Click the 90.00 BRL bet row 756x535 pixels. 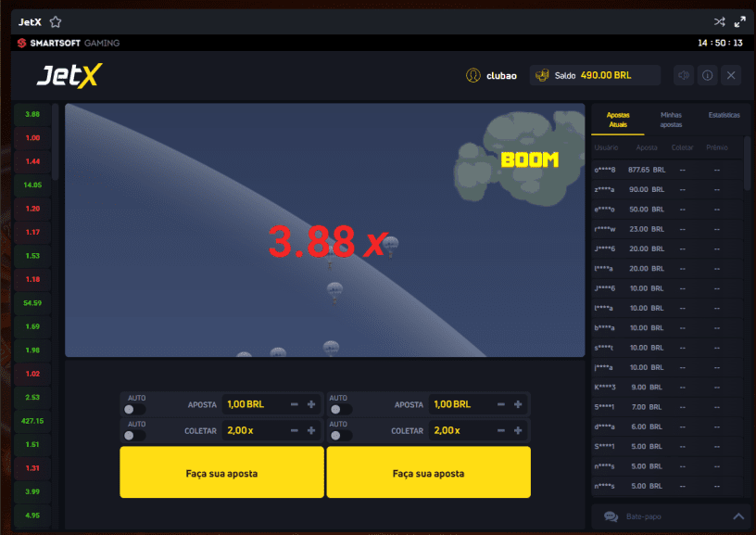click(x=666, y=189)
